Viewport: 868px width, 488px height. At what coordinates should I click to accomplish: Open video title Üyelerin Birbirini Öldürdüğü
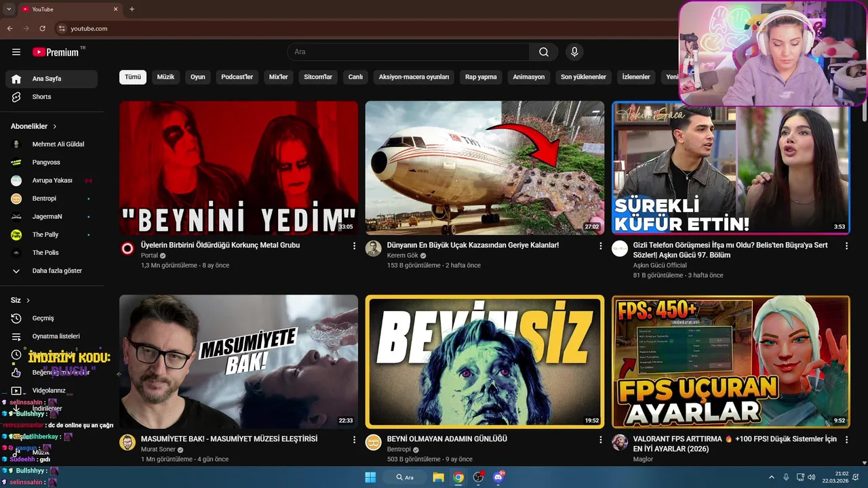[220, 245]
